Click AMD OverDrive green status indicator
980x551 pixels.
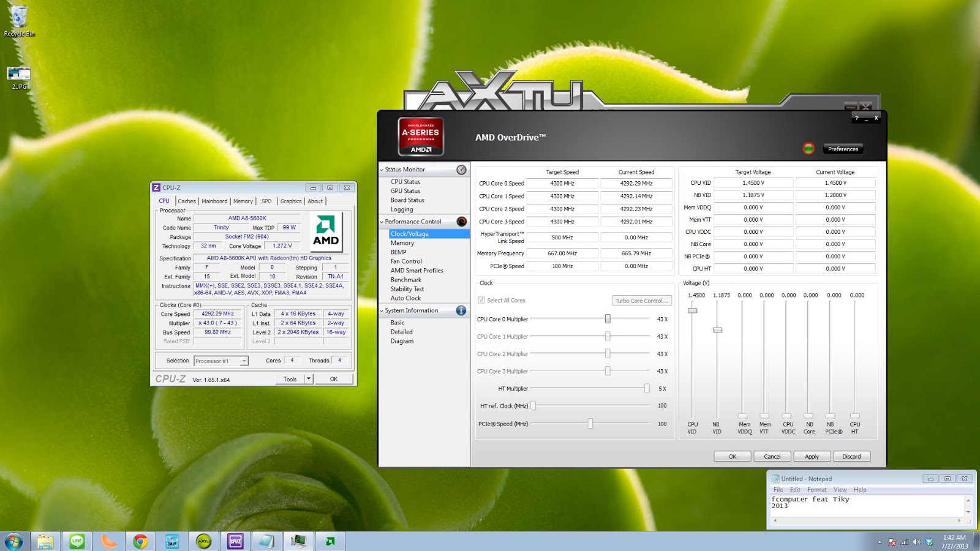[809, 148]
